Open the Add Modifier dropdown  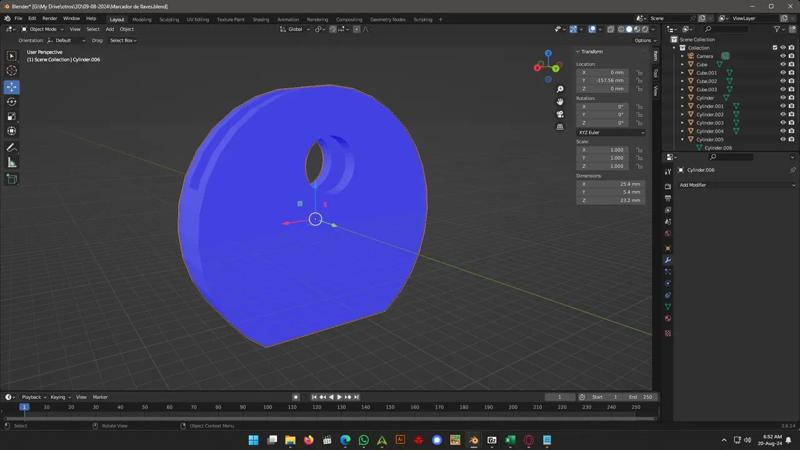tap(736, 185)
